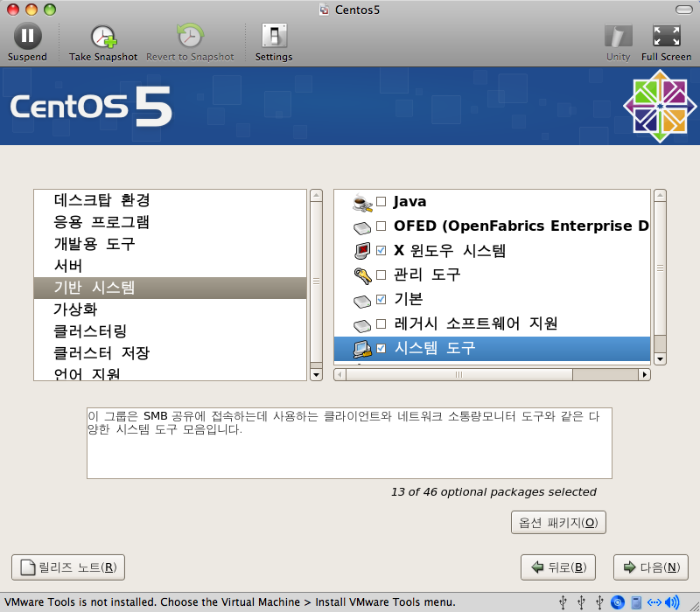Click the OFED package icon

coord(362,228)
